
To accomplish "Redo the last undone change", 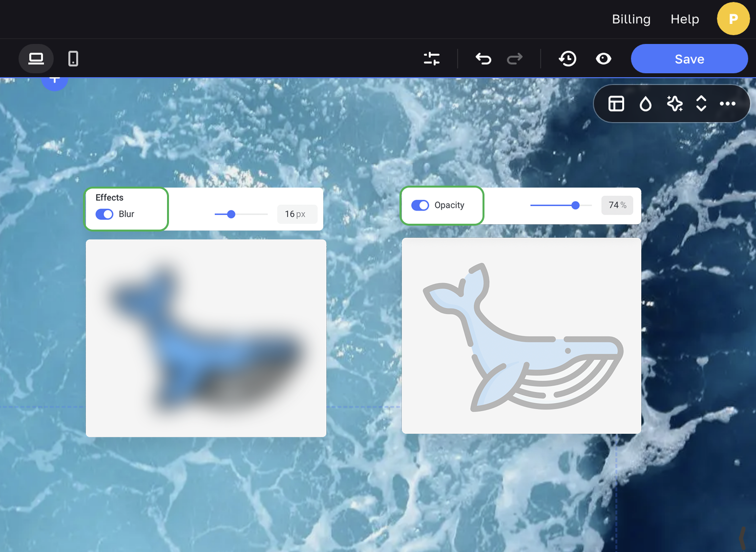I will (515, 59).
